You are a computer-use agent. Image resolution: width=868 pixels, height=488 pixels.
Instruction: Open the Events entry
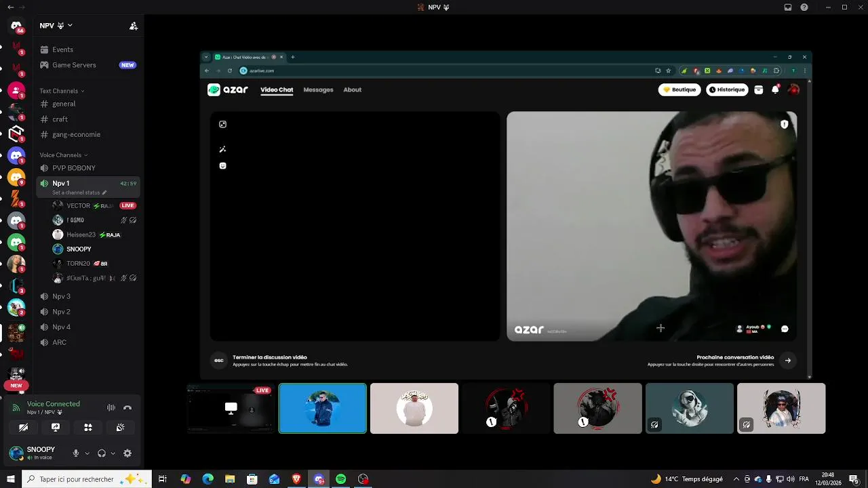coord(88,49)
